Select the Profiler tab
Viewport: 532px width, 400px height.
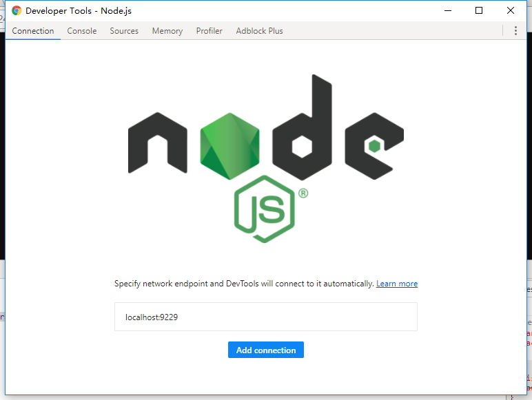pos(209,31)
